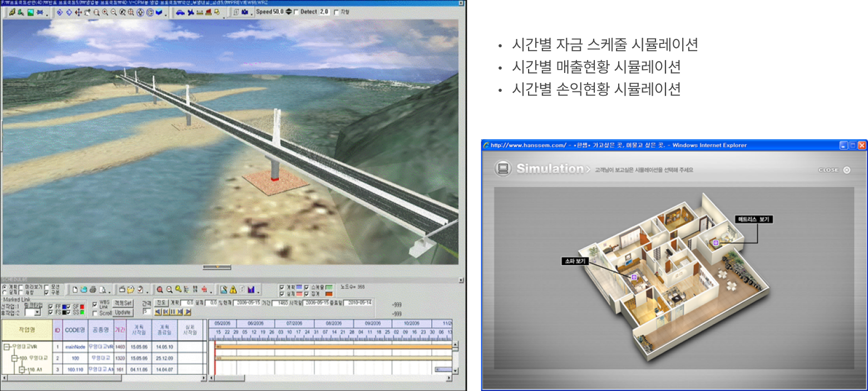This screenshot has width=868, height=391.
Task: Toggle the Detect checkbox
Action: (x=295, y=12)
